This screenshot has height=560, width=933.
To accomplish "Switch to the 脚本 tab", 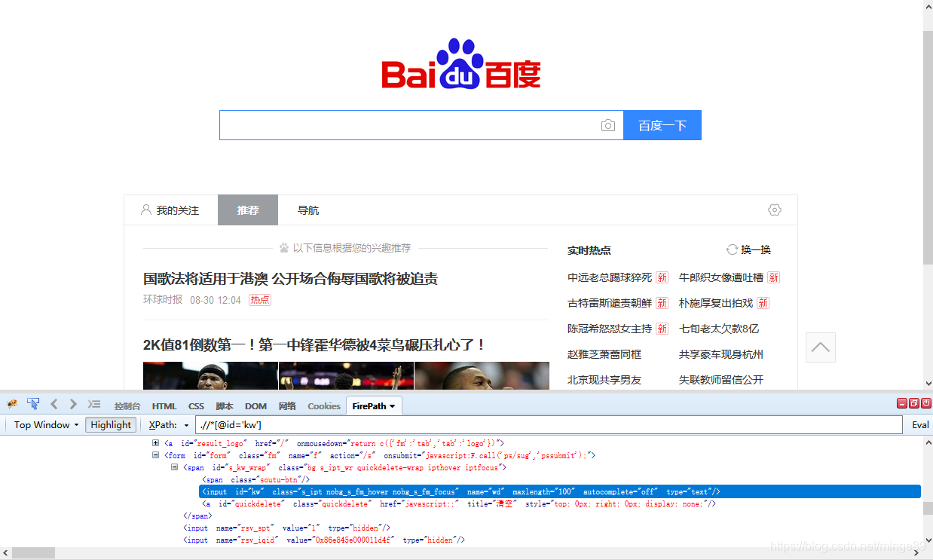I will (x=225, y=406).
